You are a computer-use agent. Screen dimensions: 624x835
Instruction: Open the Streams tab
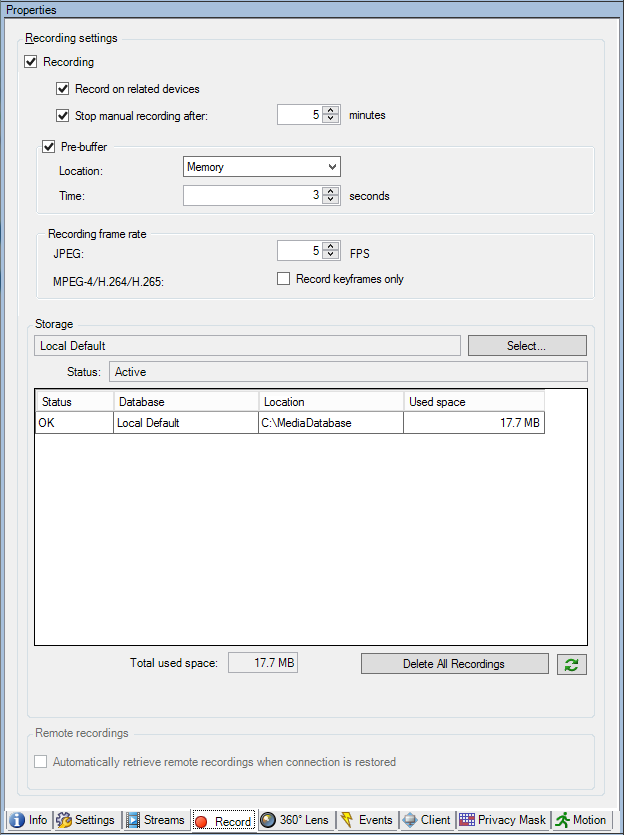[155, 820]
